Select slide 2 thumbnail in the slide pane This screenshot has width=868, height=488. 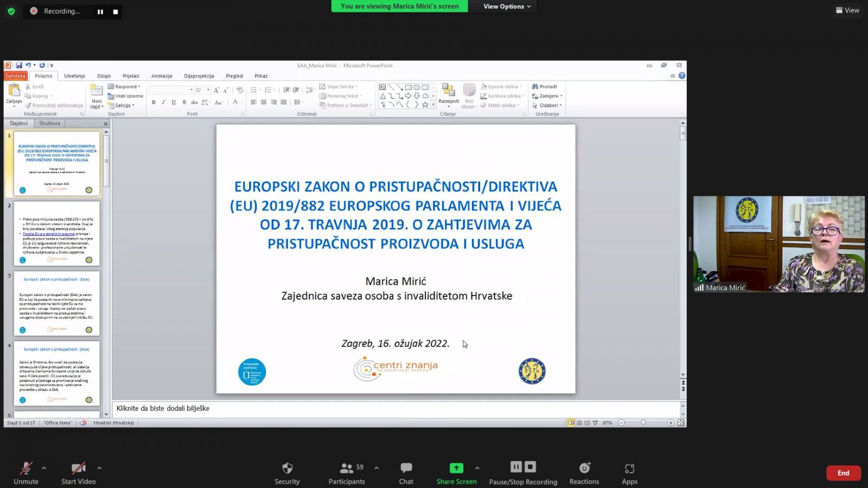[x=57, y=234]
